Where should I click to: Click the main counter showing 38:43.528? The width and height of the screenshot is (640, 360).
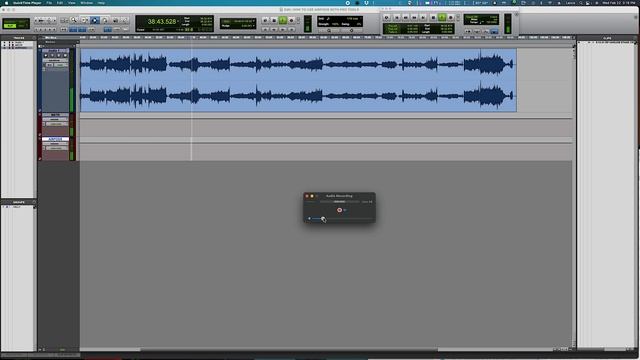(x=162, y=21)
